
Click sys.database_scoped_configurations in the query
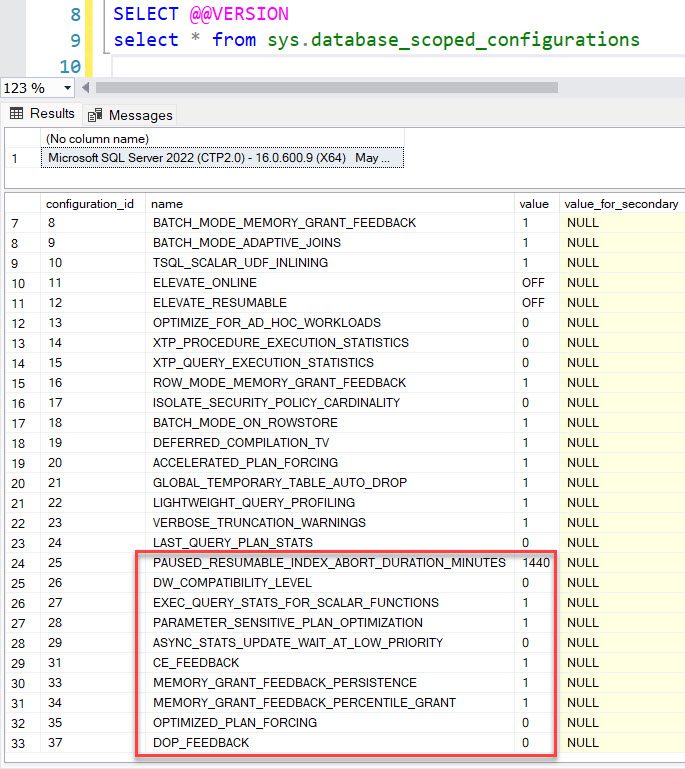[454, 40]
